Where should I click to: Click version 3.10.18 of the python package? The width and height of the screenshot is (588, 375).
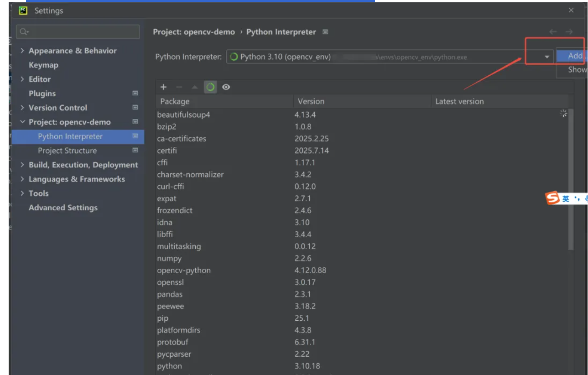click(307, 366)
